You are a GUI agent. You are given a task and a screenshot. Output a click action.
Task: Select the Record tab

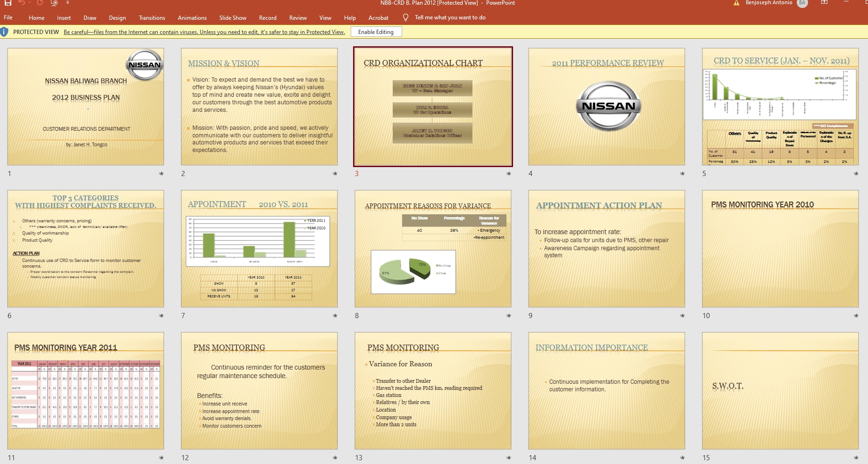pyautogui.click(x=268, y=18)
